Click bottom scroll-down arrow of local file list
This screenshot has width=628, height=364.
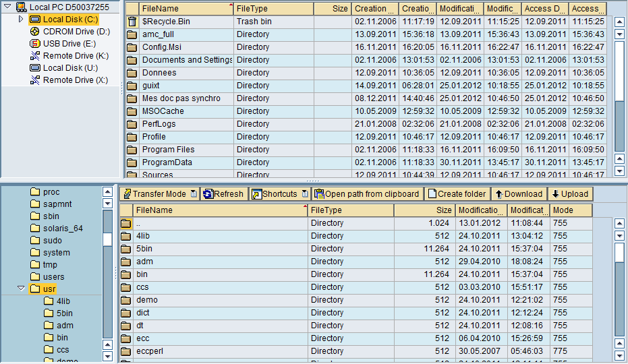619,171
